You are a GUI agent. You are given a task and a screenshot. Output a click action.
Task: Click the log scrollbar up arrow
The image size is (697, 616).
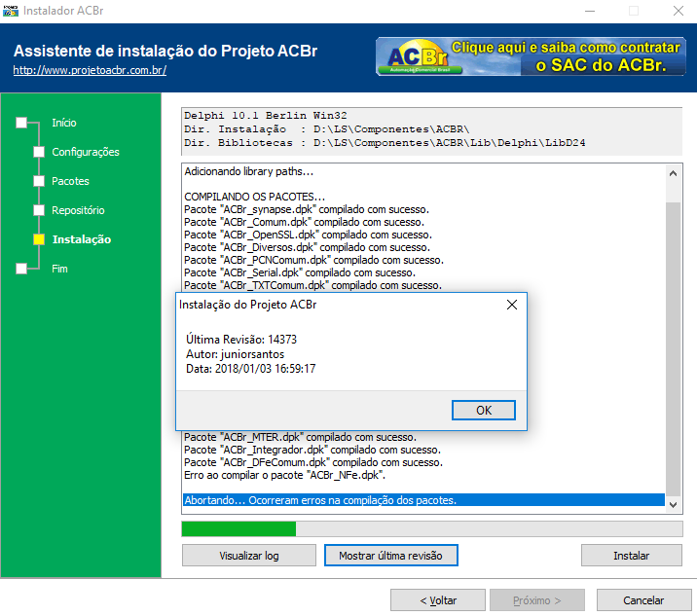pos(673,173)
